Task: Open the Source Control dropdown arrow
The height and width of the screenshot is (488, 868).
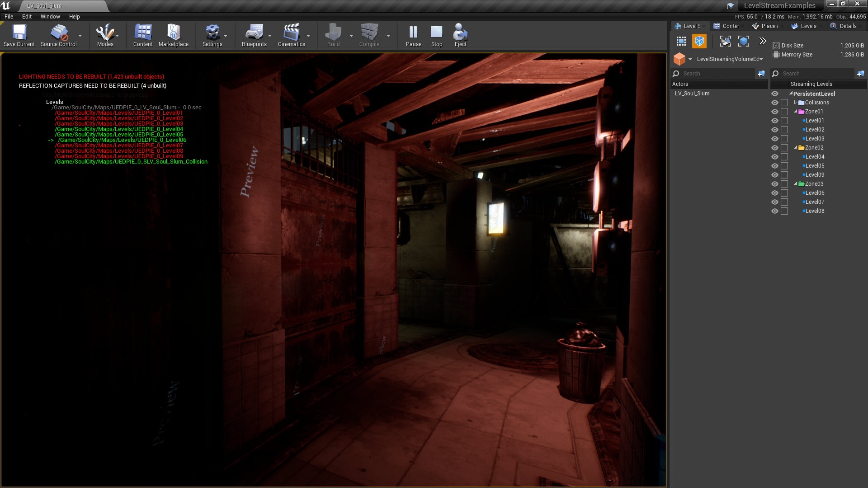Action: 80,36
